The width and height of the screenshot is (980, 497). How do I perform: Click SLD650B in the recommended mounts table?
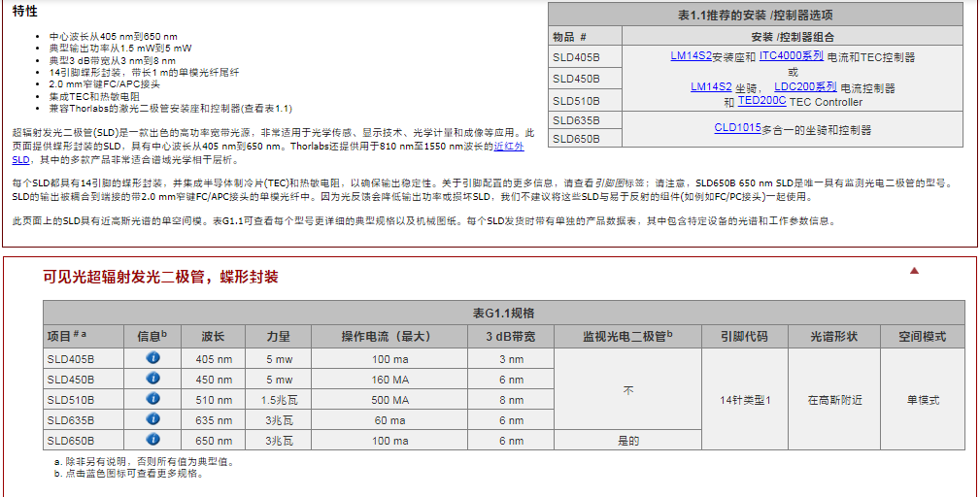[x=576, y=139]
